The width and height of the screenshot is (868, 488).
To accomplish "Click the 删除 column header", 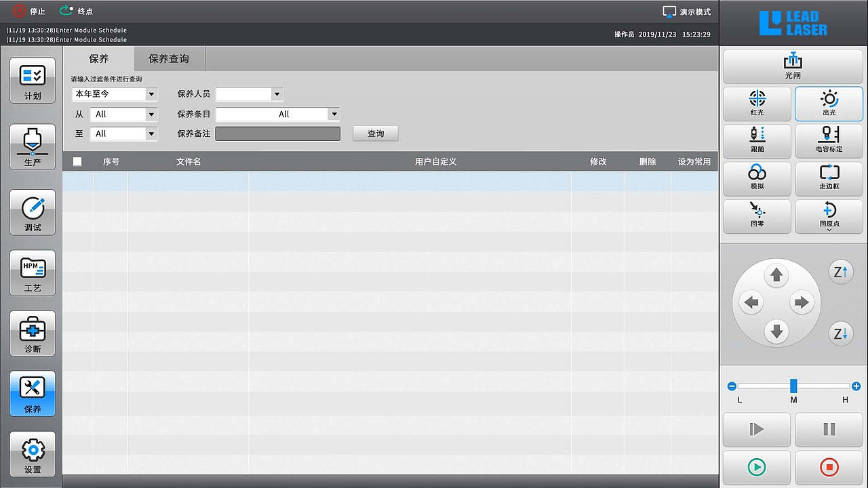I will pyautogui.click(x=648, y=161).
